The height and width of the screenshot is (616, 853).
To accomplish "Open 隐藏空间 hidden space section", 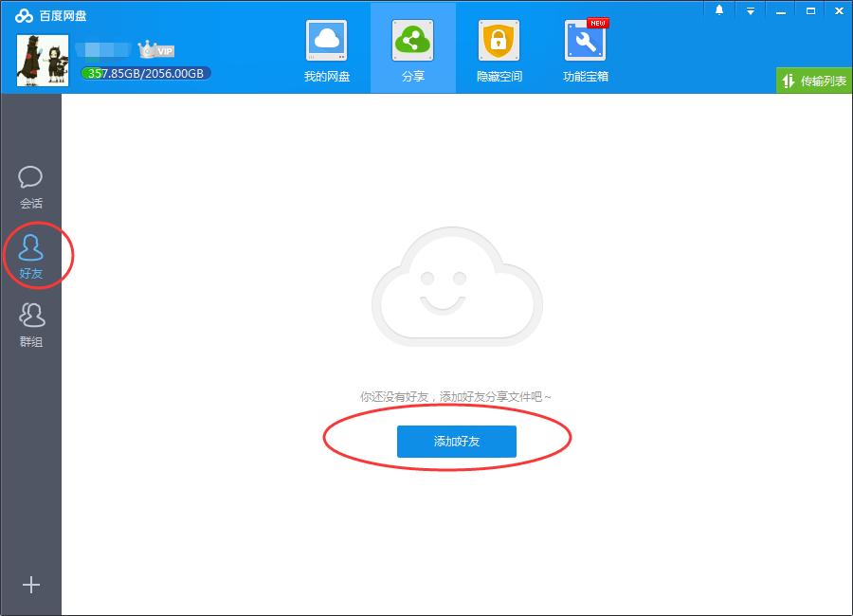I will click(499, 49).
